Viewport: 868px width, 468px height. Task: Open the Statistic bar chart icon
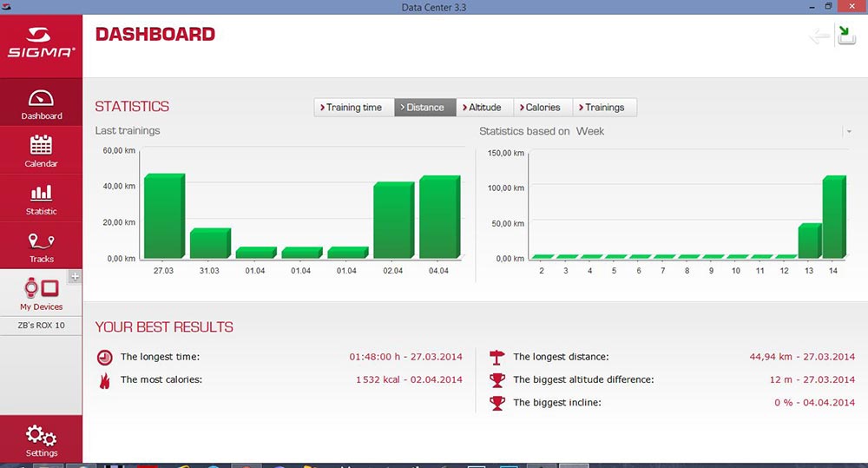coord(41,193)
